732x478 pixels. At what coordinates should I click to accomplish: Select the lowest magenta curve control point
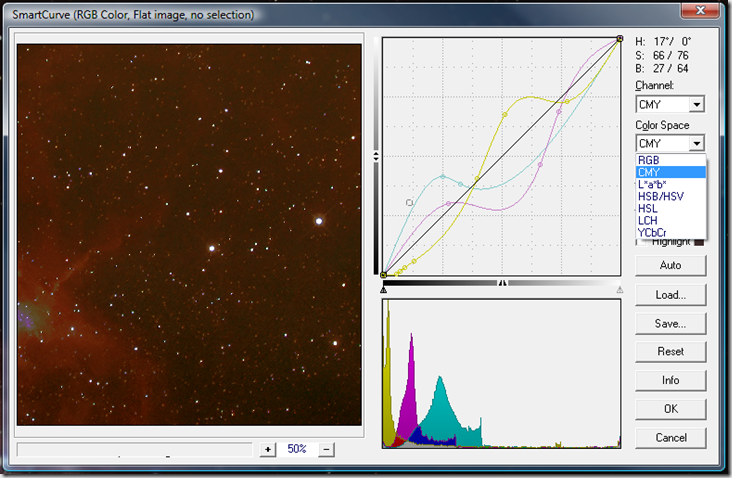pos(449,204)
